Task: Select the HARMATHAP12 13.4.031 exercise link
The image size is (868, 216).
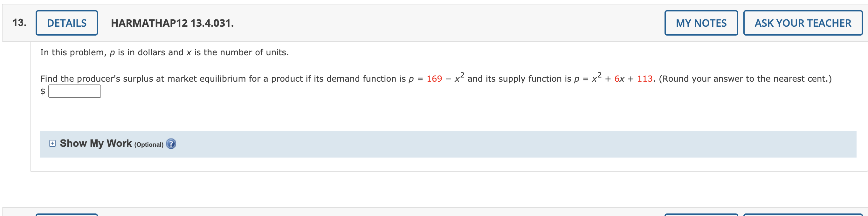Action: click(x=173, y=23)
